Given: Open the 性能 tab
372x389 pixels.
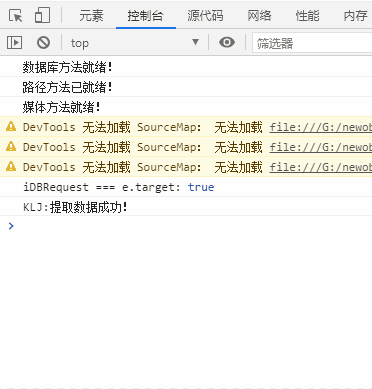Looking at the screenshot, I should point(307,15).
